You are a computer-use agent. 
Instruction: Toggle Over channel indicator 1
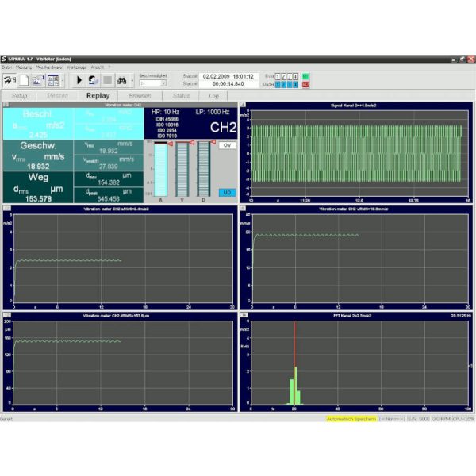(278, 76)
